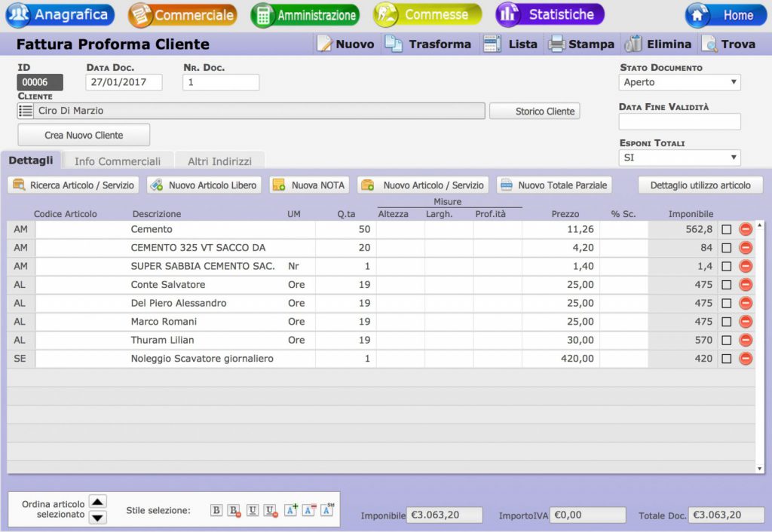
Task: Click Crea Nuovo Cliente button
Action: 84,135
